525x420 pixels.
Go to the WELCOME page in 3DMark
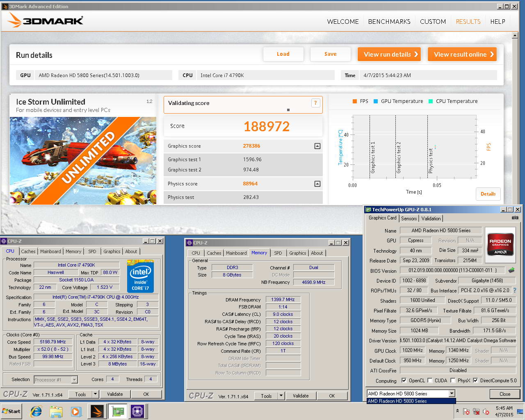(343, 21)
